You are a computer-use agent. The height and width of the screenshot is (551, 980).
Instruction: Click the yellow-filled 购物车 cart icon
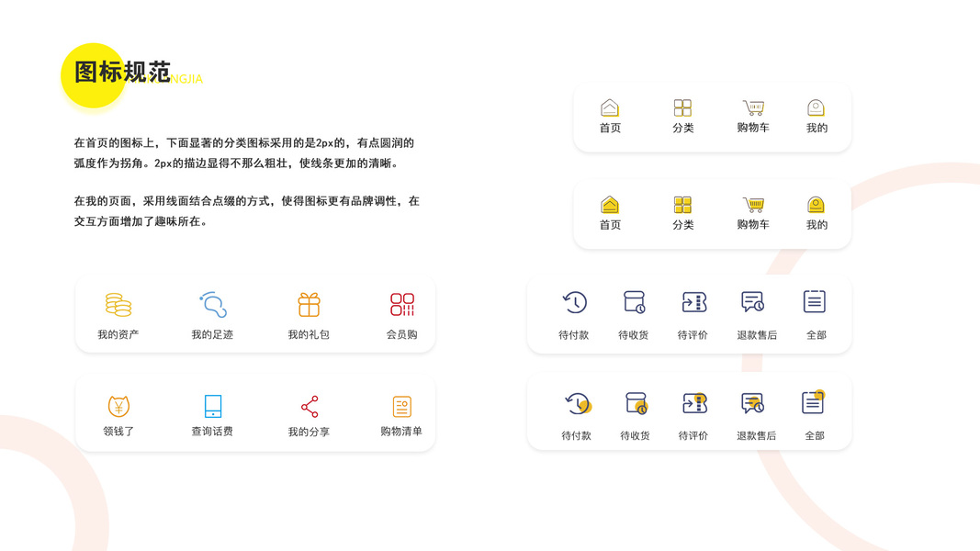[753, 204]
